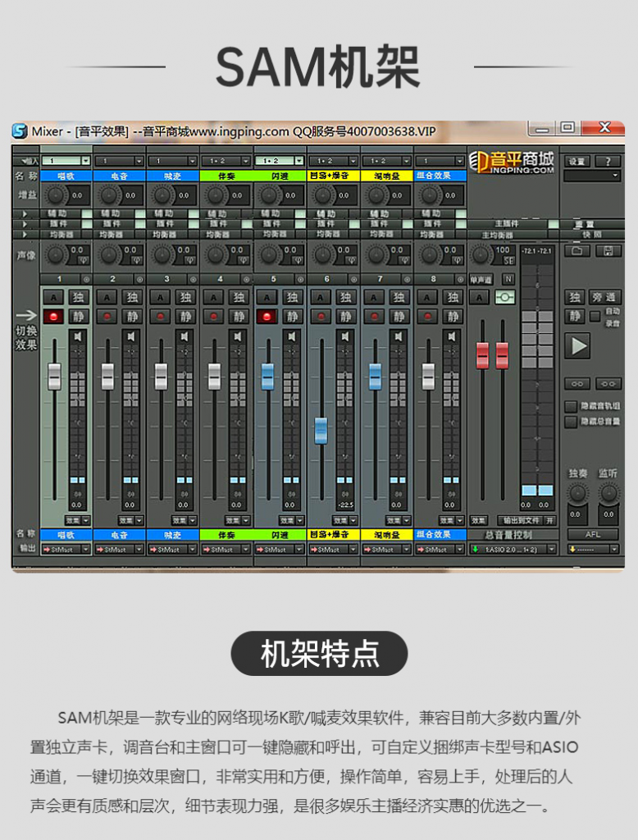
Task: Click the AFL button
Action: click(x=593, y=535)
